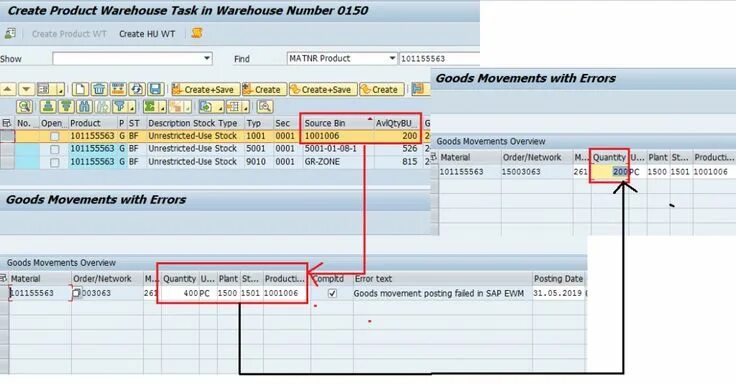
Task: Expand the small arrow beside the layout icon
Action: click(60, 90)
